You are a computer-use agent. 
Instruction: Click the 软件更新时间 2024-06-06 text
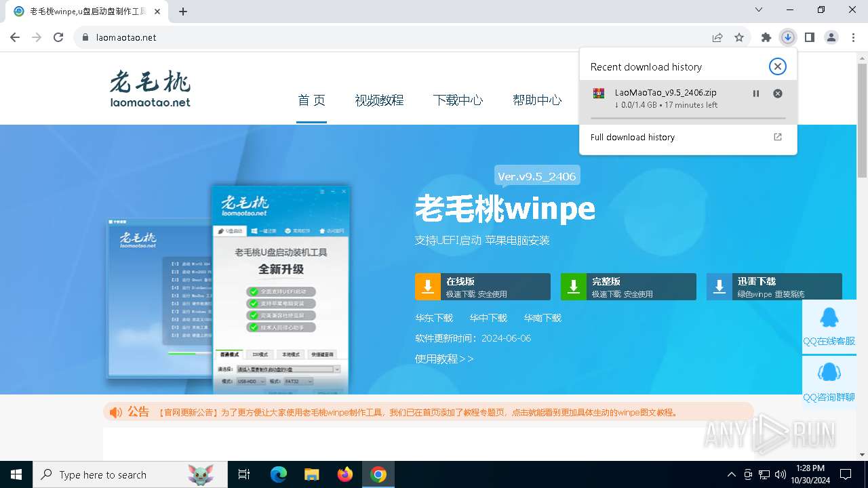[473, 338]
